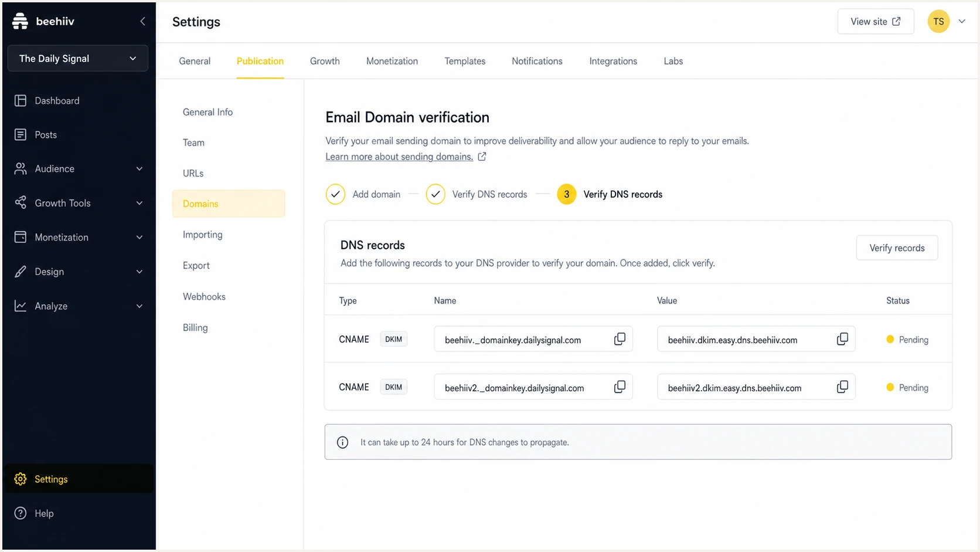Viewport: 980px width, 552px height.
Task: Open the Dashboard icon in sidebar
Action: (x=21, y=100)
